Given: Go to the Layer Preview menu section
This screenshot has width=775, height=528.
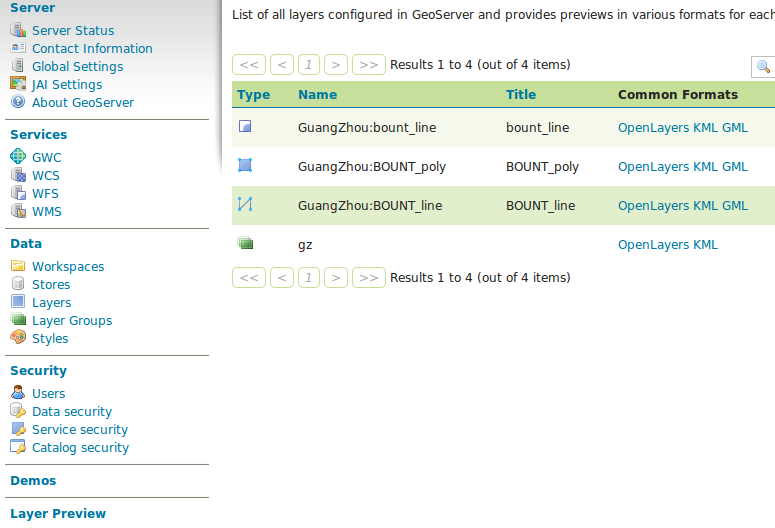Looking at the screenshot, I should (58, 514).
